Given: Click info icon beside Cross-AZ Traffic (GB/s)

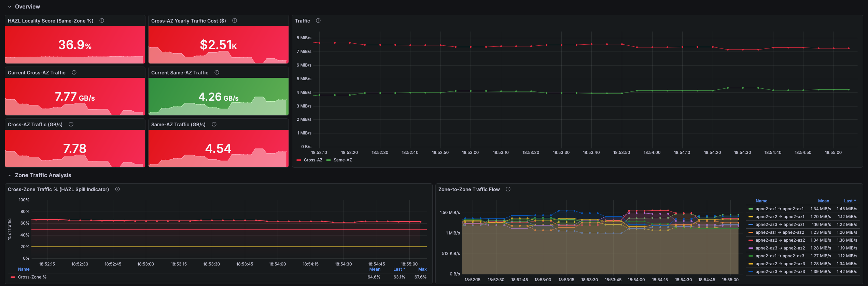Looking at the screenshot, I should [x=71, y=124].
